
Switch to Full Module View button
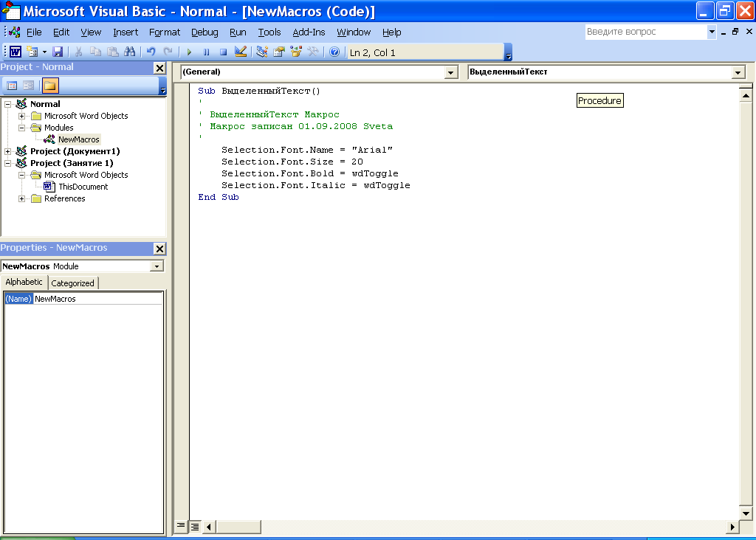coord(195,527)
